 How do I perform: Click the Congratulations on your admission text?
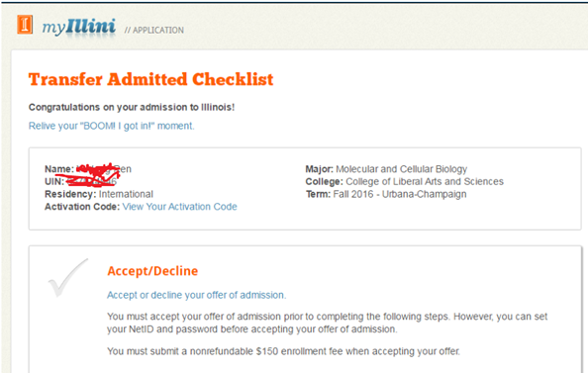pos(132,107)
